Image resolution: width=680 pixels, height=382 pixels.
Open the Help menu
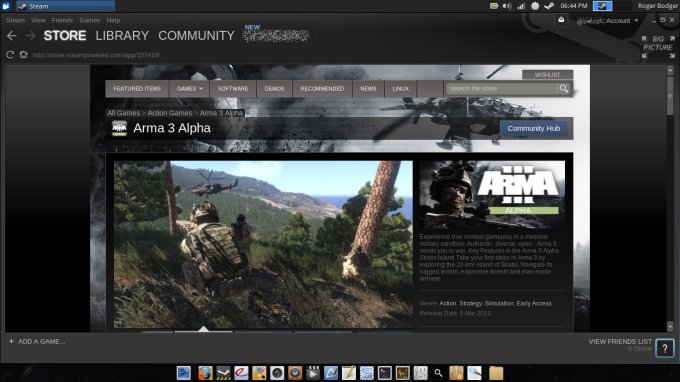coord(113,20)
